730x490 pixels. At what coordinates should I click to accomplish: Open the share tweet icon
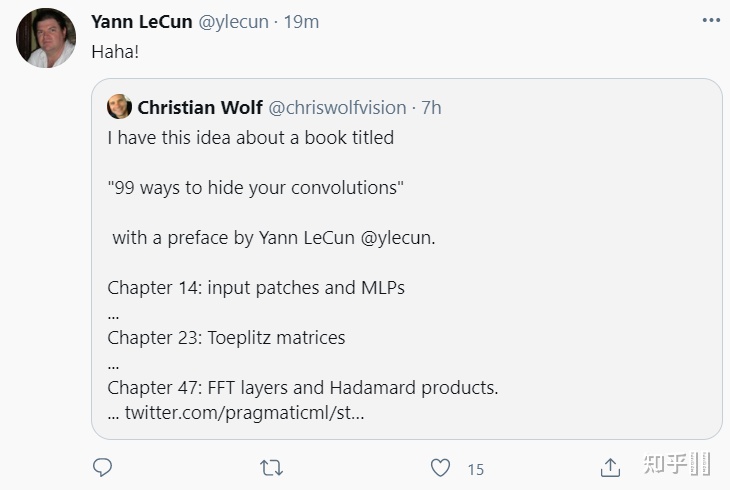click(x=610, y=467)
